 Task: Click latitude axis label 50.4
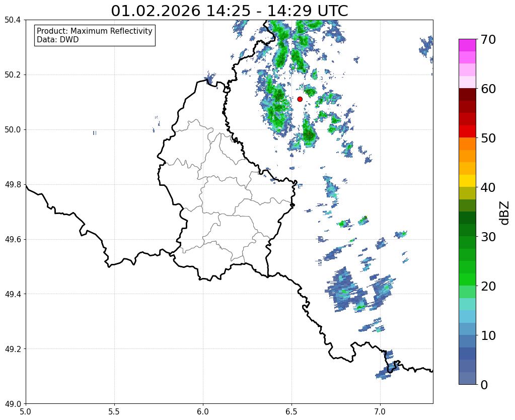tap(13, 20)
